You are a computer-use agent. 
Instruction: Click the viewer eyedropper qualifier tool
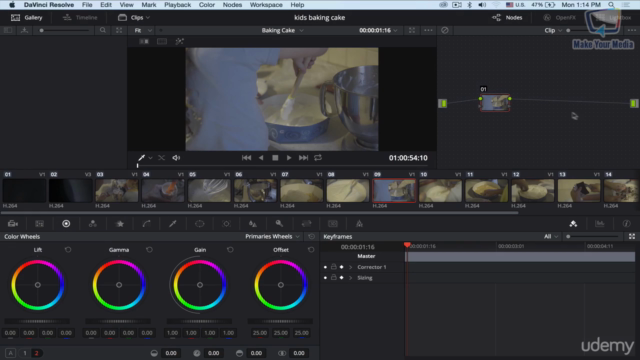point(142,158)
